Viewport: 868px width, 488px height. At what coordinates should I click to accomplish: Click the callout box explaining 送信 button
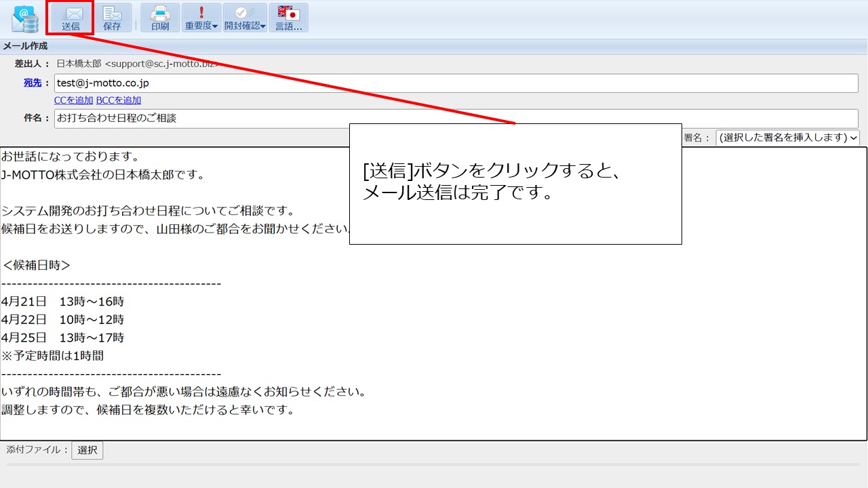tap(515, 184)
